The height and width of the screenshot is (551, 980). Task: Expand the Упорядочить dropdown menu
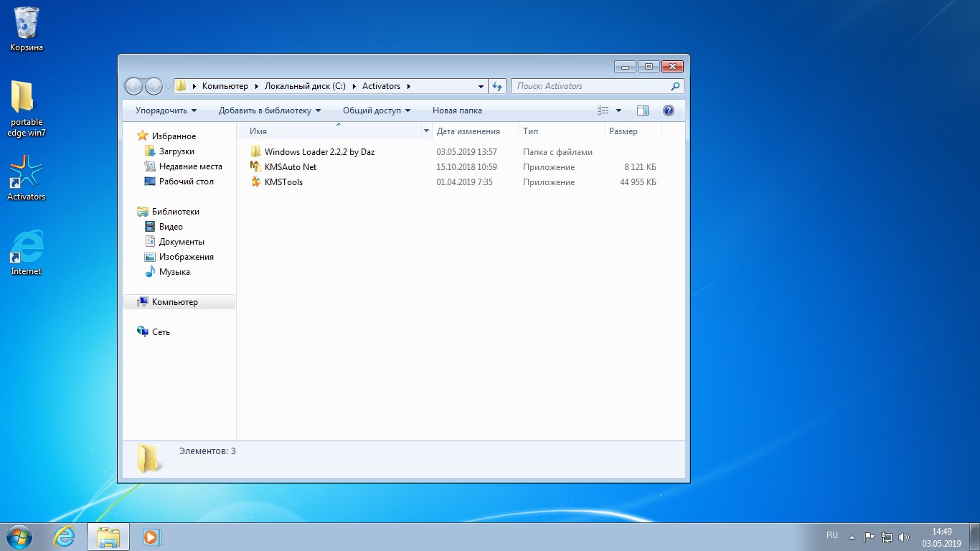[166, 110]
